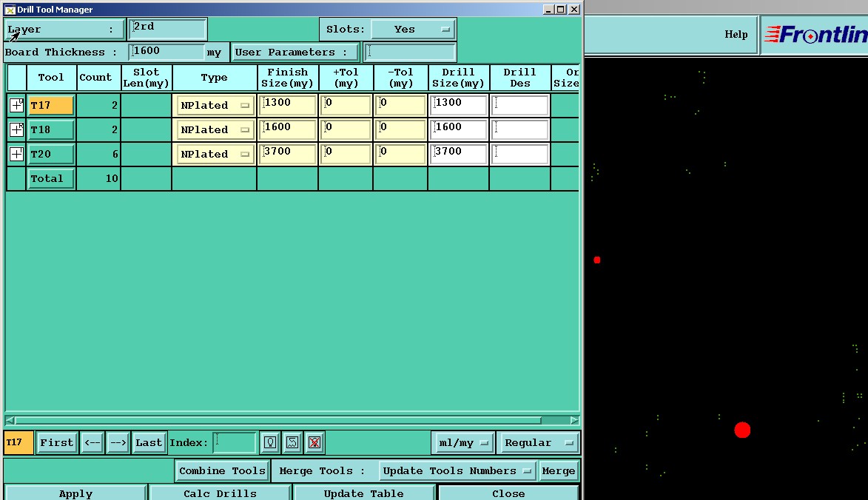Click the Drill Tool Manager window menu icon

point(10,10)
